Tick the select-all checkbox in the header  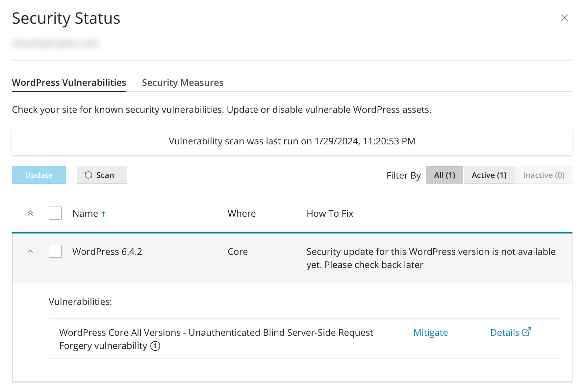click(x=55, y=213)
